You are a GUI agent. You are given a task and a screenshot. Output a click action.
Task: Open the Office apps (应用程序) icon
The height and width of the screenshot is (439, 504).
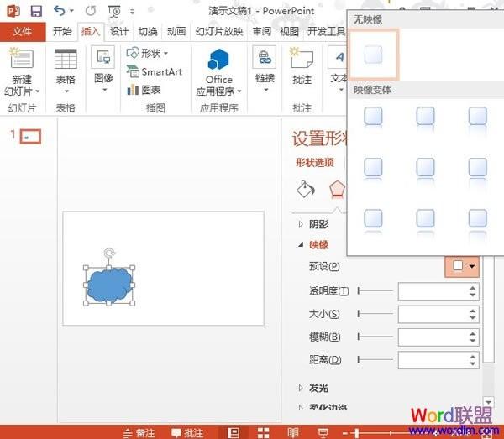point(219,62)
